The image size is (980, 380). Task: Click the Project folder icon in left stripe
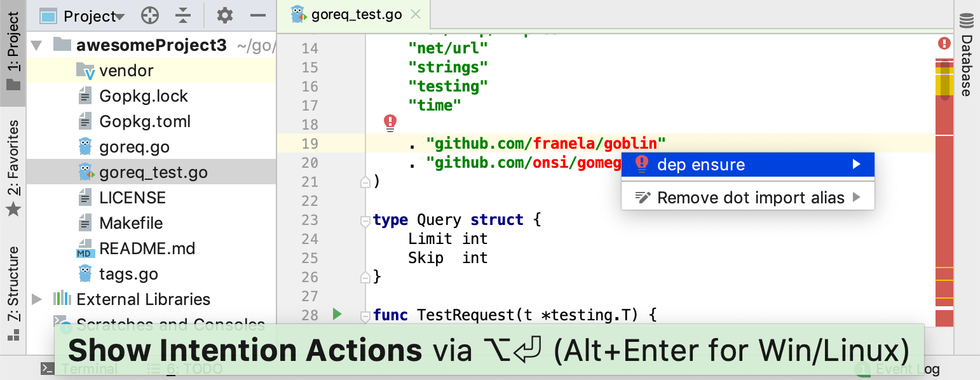point(13,84)
